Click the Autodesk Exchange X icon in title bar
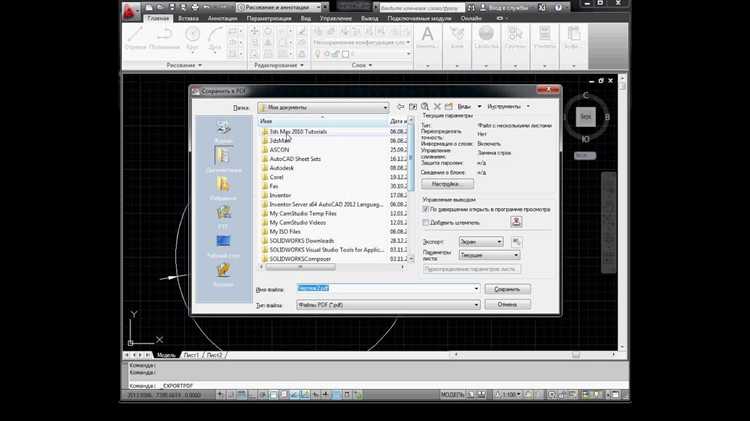Image resolution: width=750 pixels, height=421 pixels. click(542, 8)
